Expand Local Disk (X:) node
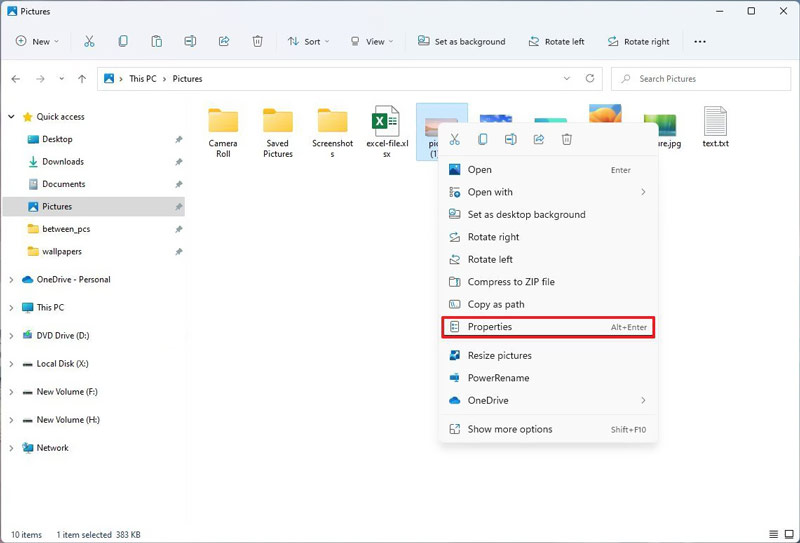800x543 pixels. (11, 364)
